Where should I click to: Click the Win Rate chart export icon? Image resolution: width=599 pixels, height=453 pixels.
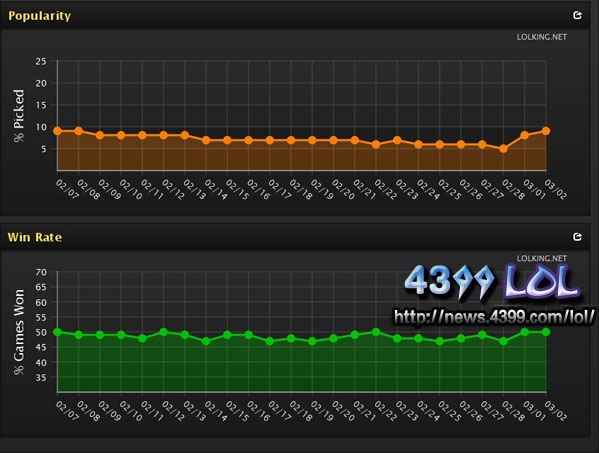(577, 237)
